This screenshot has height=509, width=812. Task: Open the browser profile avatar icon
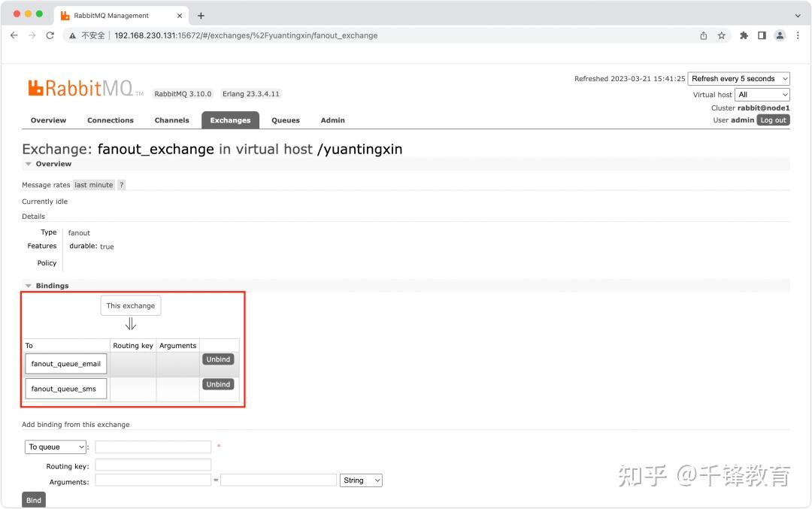click(780, 35)
